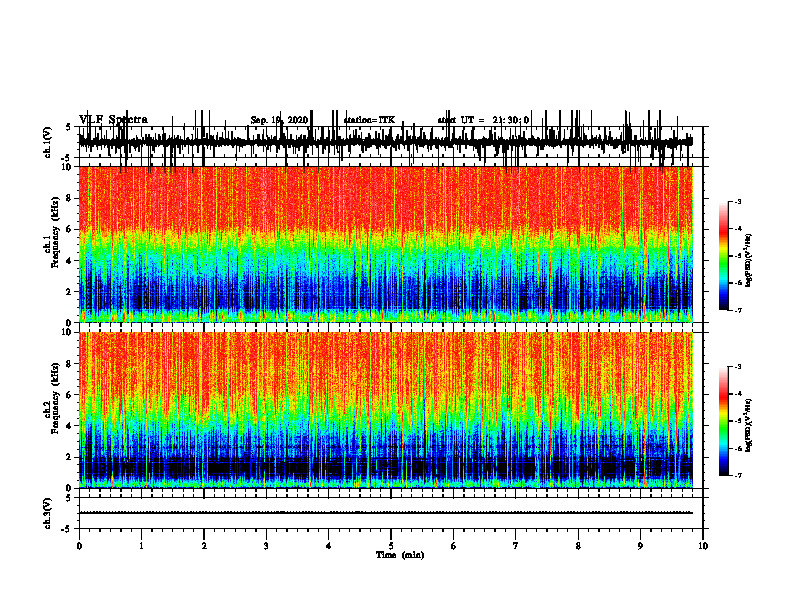Click the "-7" label on ch.2 color bar

click(737, 475)
